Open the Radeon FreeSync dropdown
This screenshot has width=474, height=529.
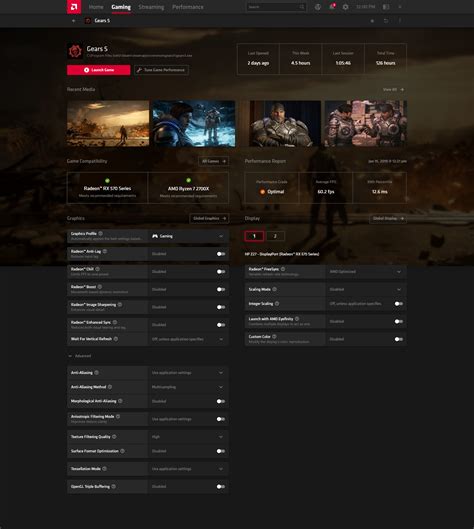coord(366,272)
